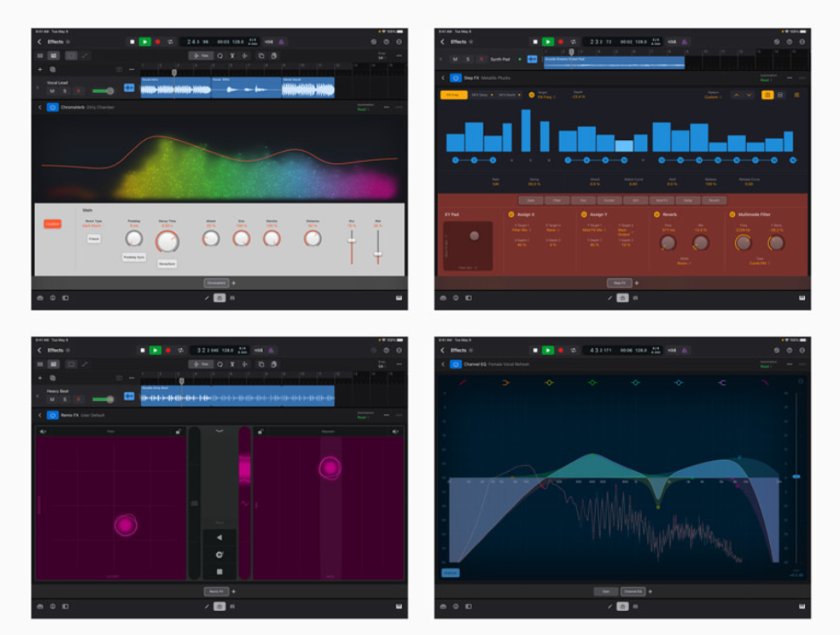The width and height of the screenshot is (840, 635).
Task: Toggle the Remix FX plugin power button
Action: click(x=53, y=415)
